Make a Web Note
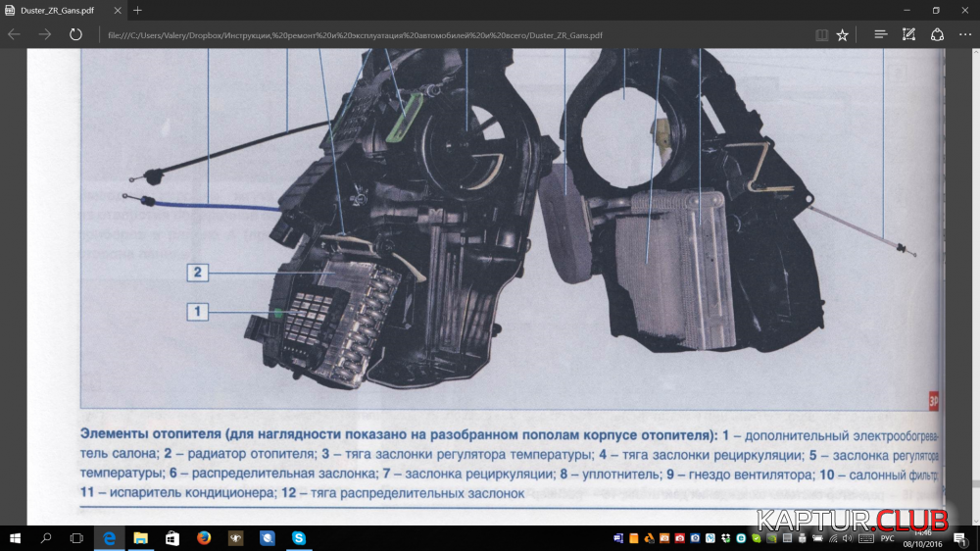Image resolution: width=980 pixels, height=551 pixels. [908, 34]
